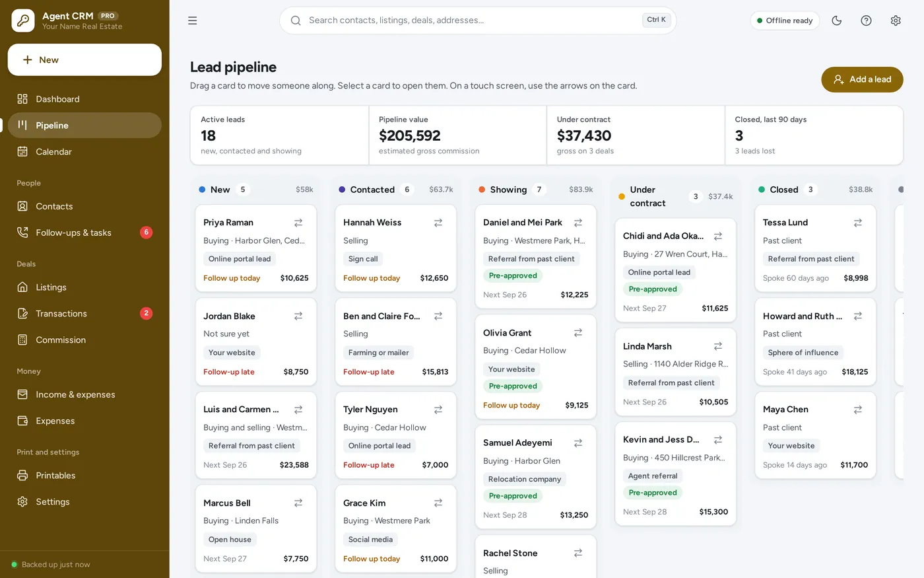Viewport: 924px width, 578px height.
Task: Click the Pipeline value $205,592 figure
Action: click(410, 135)
